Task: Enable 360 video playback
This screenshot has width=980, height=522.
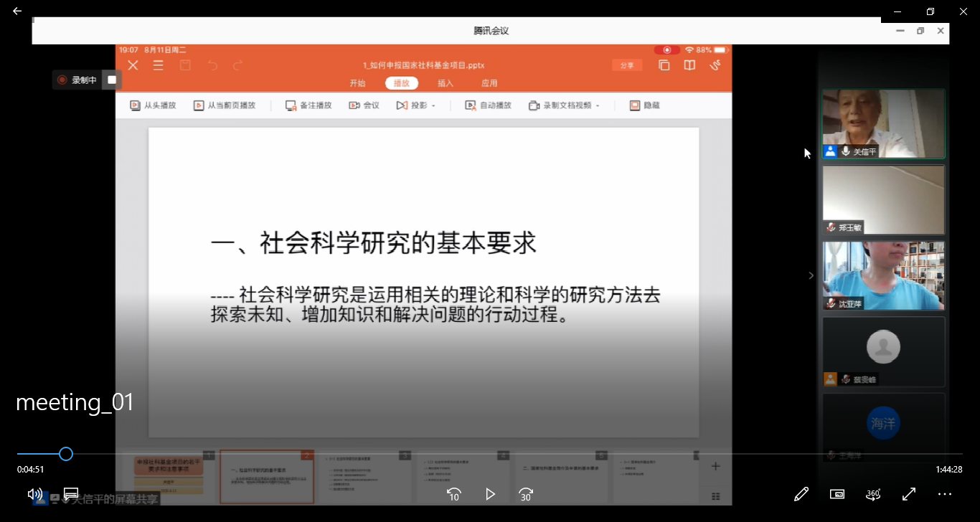Action: click(873, 494)
